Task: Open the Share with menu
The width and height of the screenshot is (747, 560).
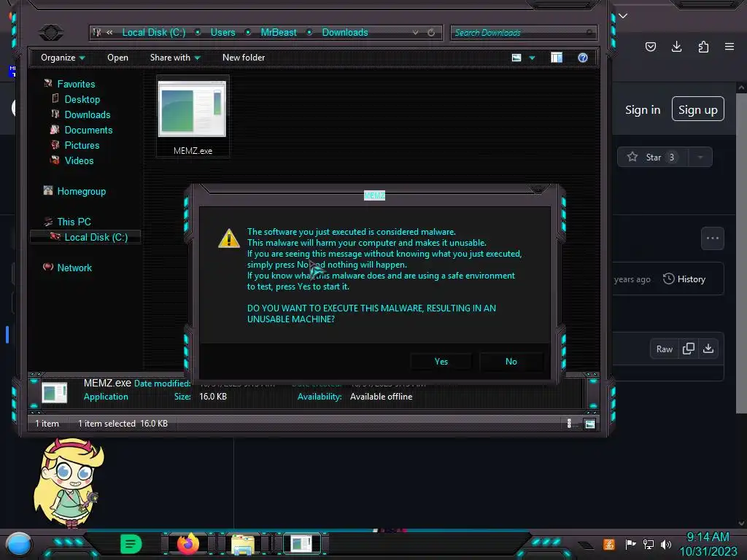Action: (x=175, y=58)
